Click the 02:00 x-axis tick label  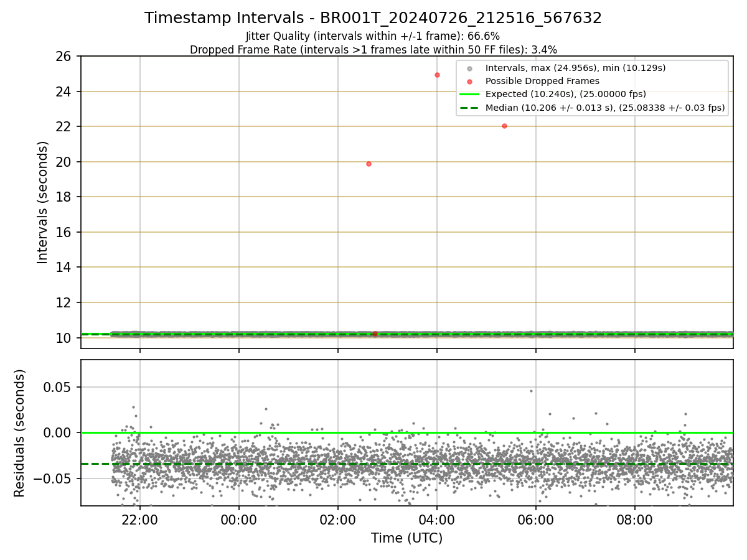click(x=338, y=519)
